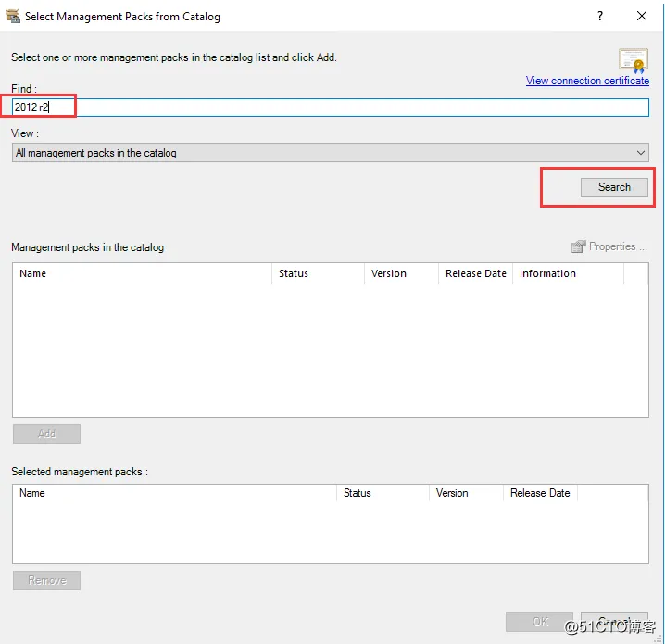Click the certificate icon above the link
The height and width of the screenshot is (644, 665).
point(633,60)
